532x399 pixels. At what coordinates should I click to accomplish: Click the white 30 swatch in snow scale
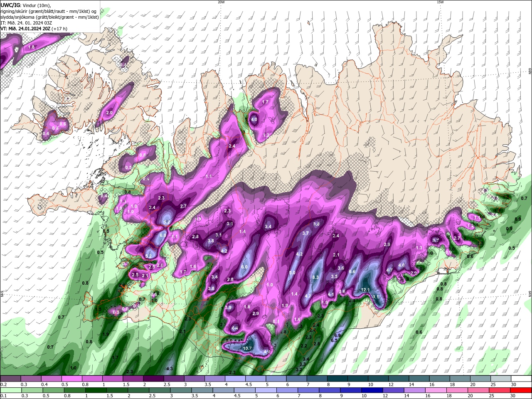click(x=521, y=379)
